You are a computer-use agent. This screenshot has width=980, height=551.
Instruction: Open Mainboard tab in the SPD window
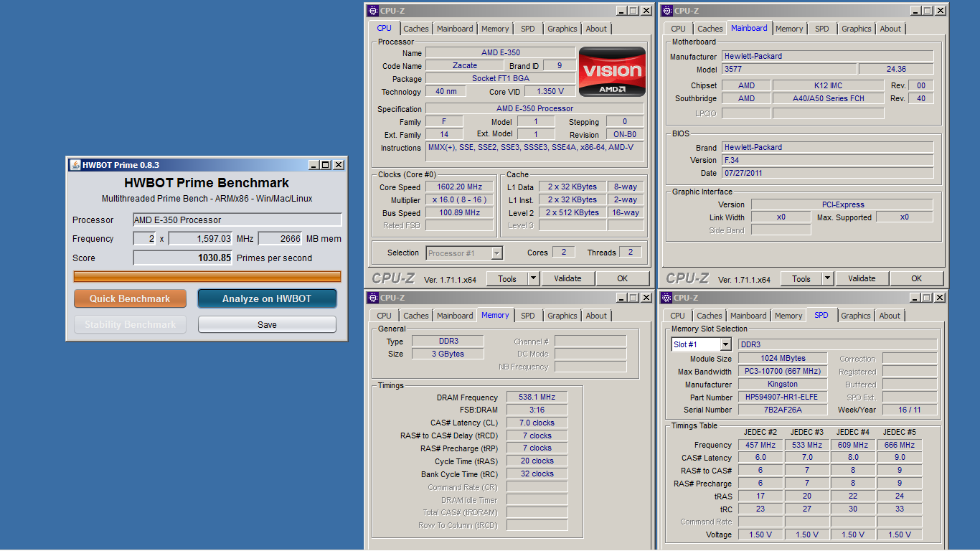pyautogui.click(x=748, y=316)
